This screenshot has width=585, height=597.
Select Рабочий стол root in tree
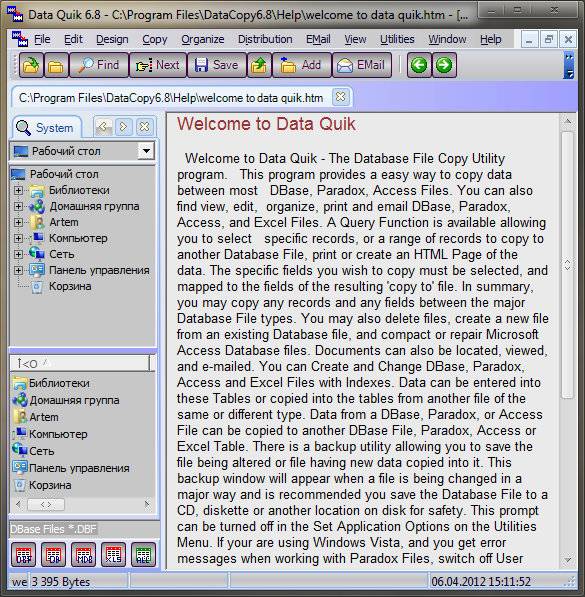pos(64,174)
